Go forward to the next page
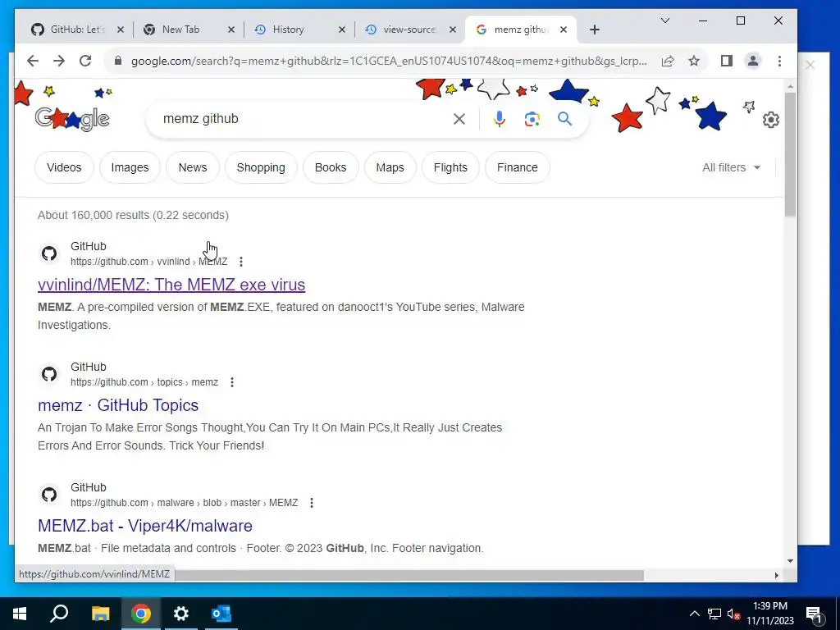The image size is (840, 630). click(x=59, y=61)
